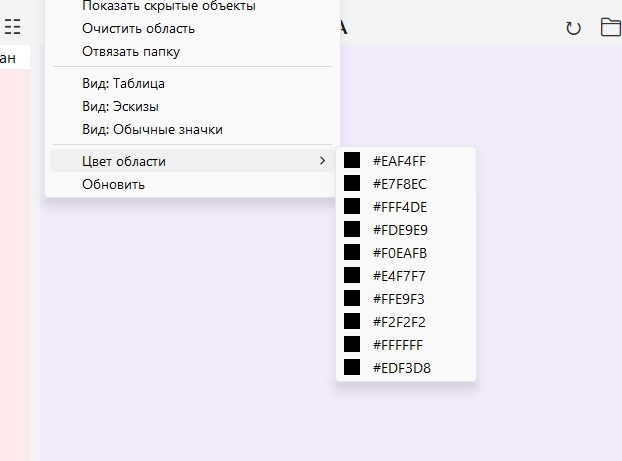Click the swatch beside #EDF3D8
Screen dimensions: 622x461
point(352,367)
